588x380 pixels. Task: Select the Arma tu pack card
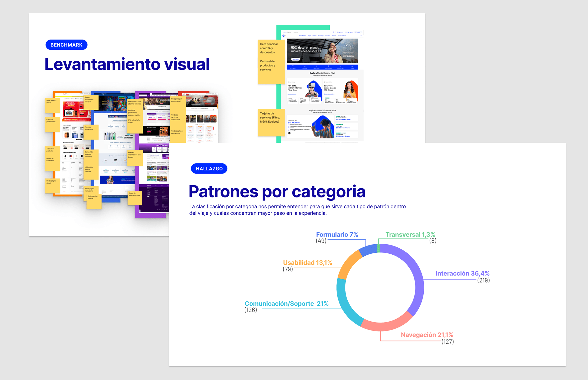tap(315, 100)
